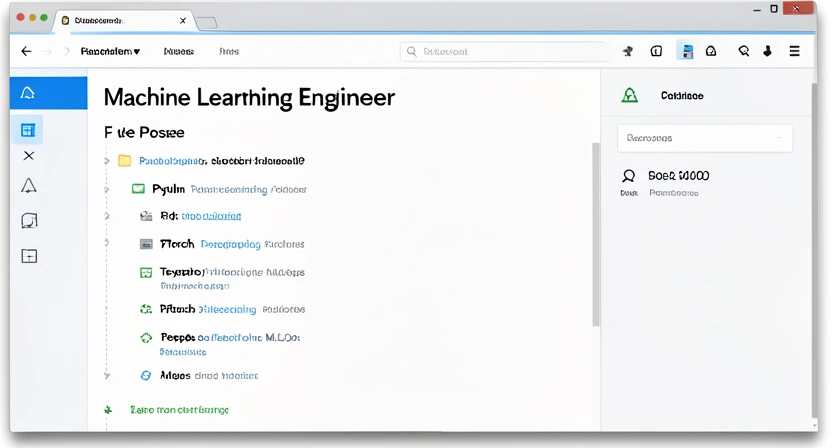Click the blue link in the folder row
Image resolution: width=832 pixels, height=448 pixels.
172,161
